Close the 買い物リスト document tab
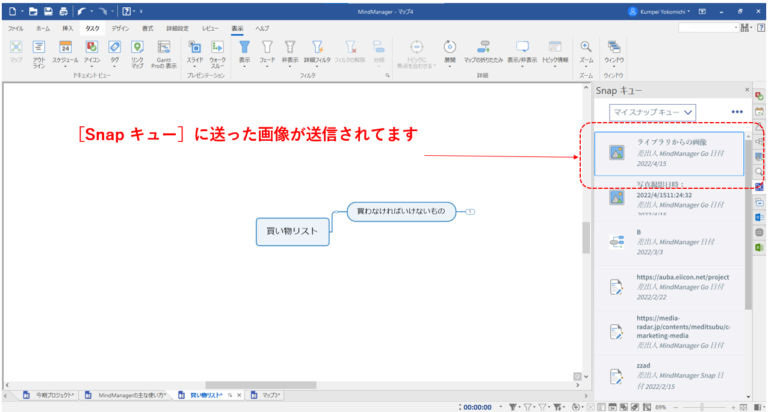 coord(239,395)
